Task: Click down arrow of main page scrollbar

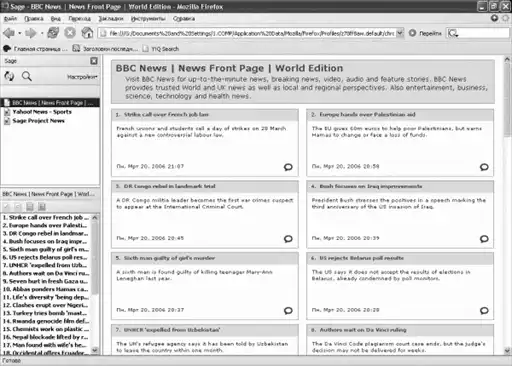Action: [x=507, y=351]
